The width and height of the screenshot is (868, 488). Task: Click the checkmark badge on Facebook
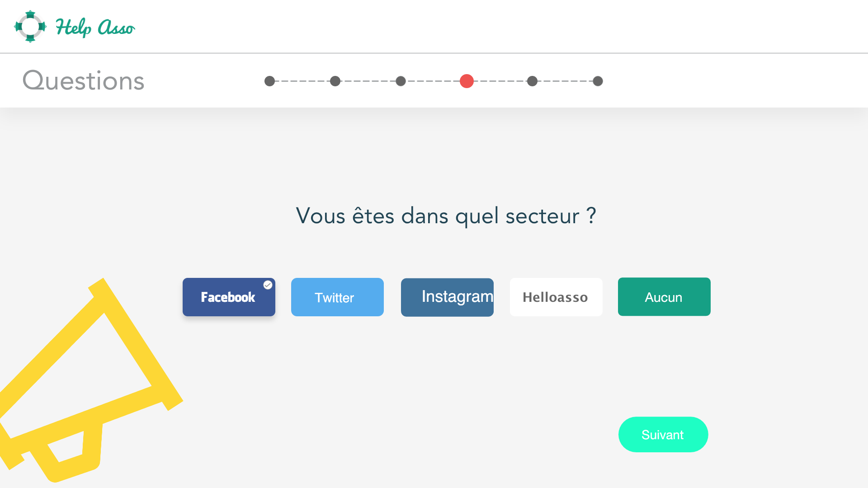tap(268, 285)
